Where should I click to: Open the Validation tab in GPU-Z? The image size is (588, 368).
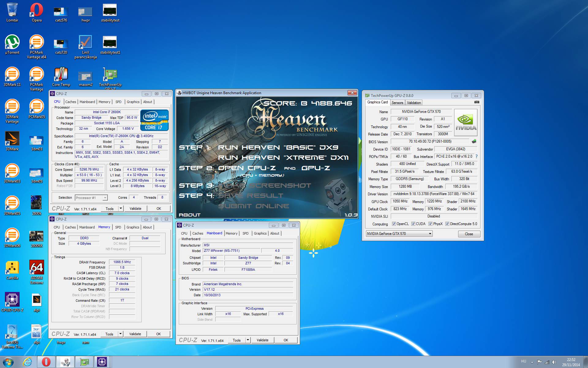tap(414, 103)
